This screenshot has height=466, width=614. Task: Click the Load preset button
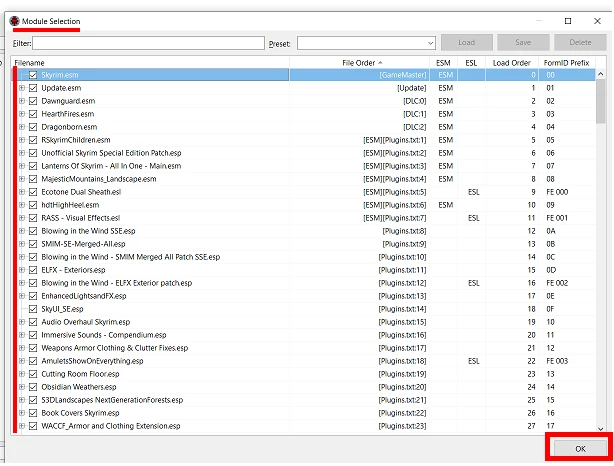click(x=467, y=42)
